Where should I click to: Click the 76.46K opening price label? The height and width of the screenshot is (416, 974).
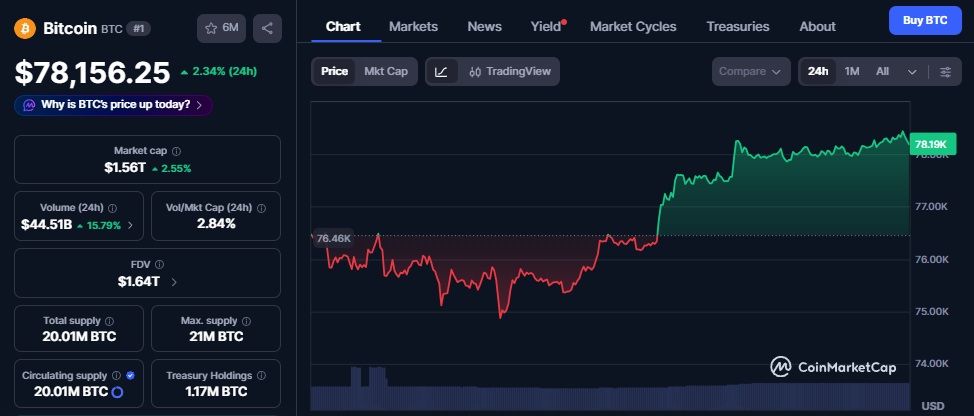point(333,238)
